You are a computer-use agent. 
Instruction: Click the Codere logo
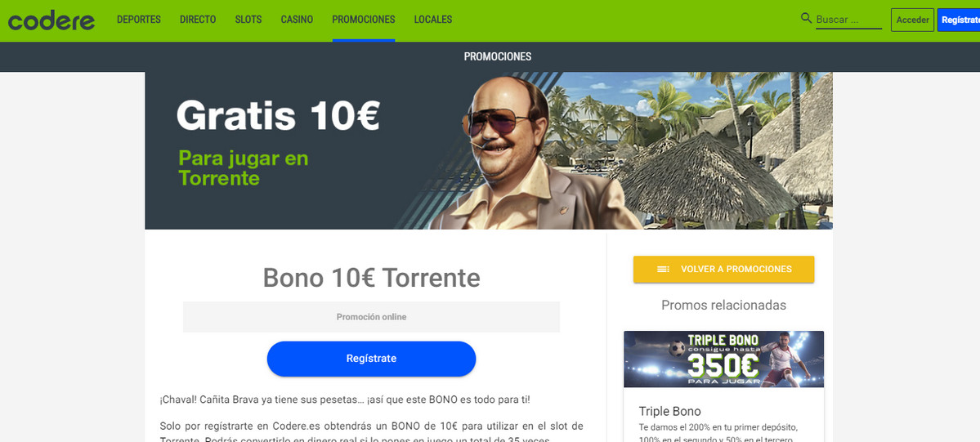[51, 20]
